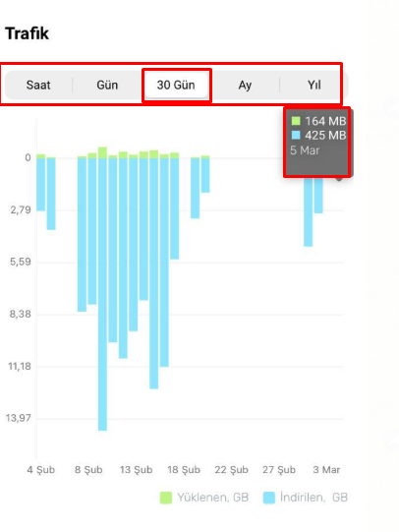399x532 pixels.
Task: Switch to the Yıl tab
Action: 313,85
